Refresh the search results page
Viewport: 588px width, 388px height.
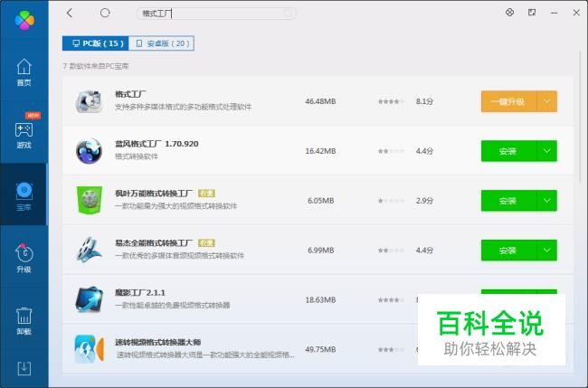(105, 14)
